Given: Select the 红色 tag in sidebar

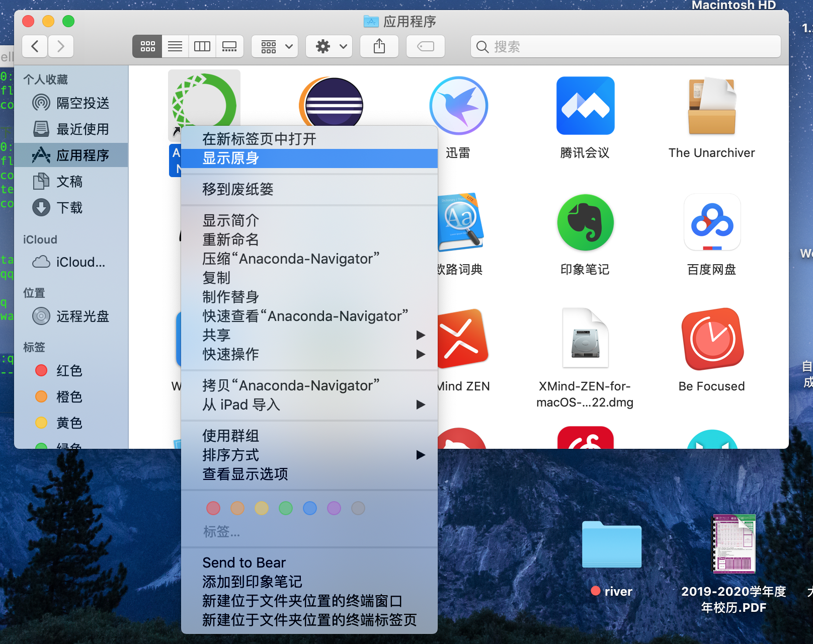Looking at the screenshot, I should tap(71, 371).
